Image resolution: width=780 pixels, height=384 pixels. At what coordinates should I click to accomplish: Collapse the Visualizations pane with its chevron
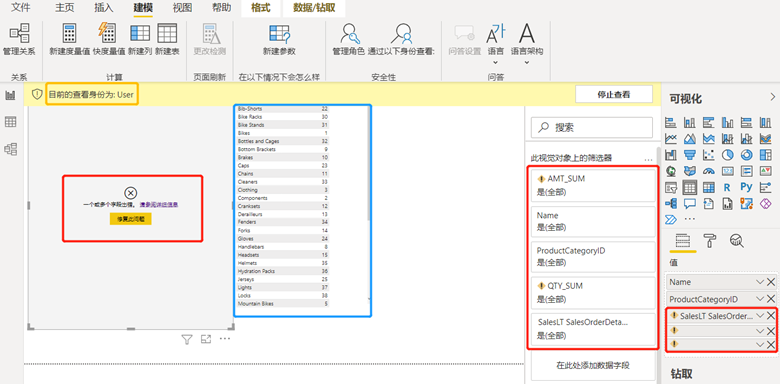772,96
